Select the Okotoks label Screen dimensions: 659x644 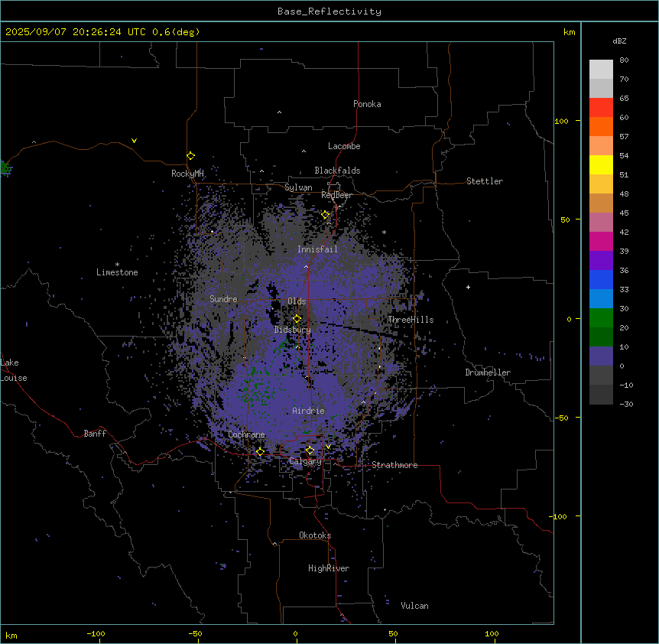coord(315,535)
